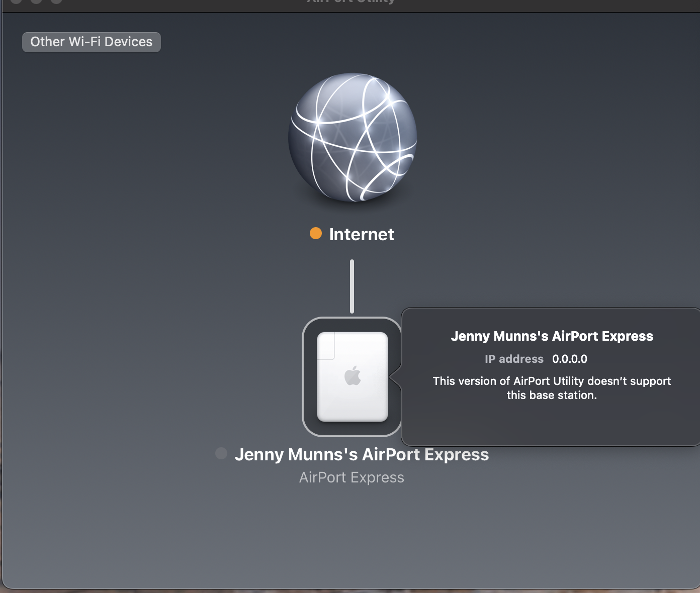Click the gray AirPort Express status dot
Image resolution: width=700 pixels, height=593 pixels.
pos(221,453)
